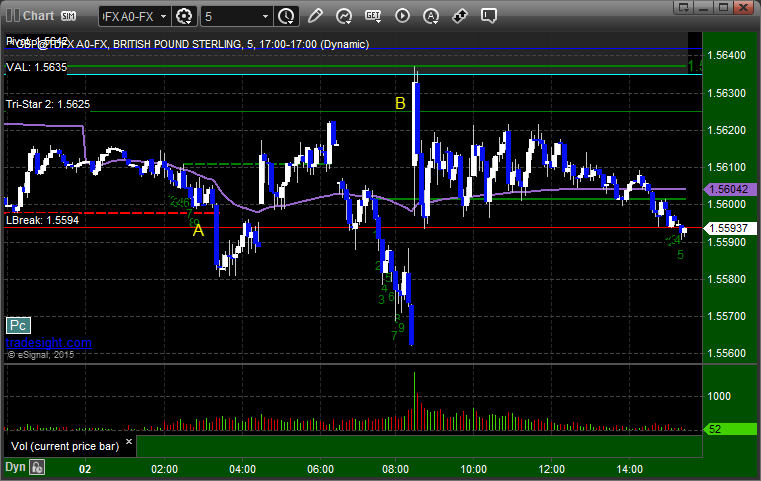The width and height of the screenshot is (761, 481).
Task: Click the Chart window title text
Action: (39, 16)
